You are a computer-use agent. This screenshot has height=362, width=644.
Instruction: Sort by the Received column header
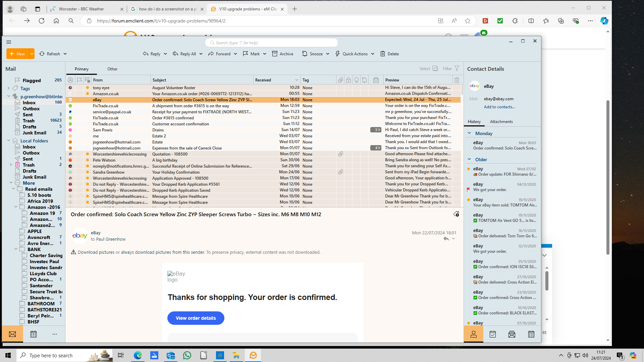click(x=277, y=80)
